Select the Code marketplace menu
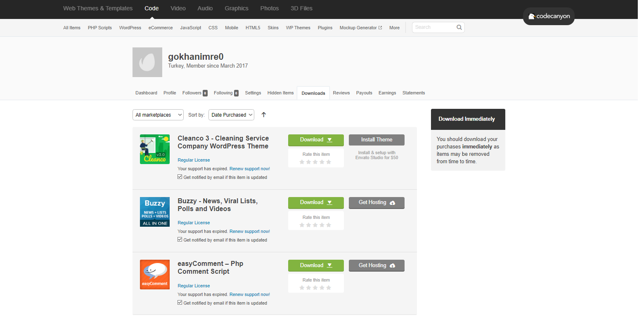Screen dimensions: 644x317 pos(152,8)
